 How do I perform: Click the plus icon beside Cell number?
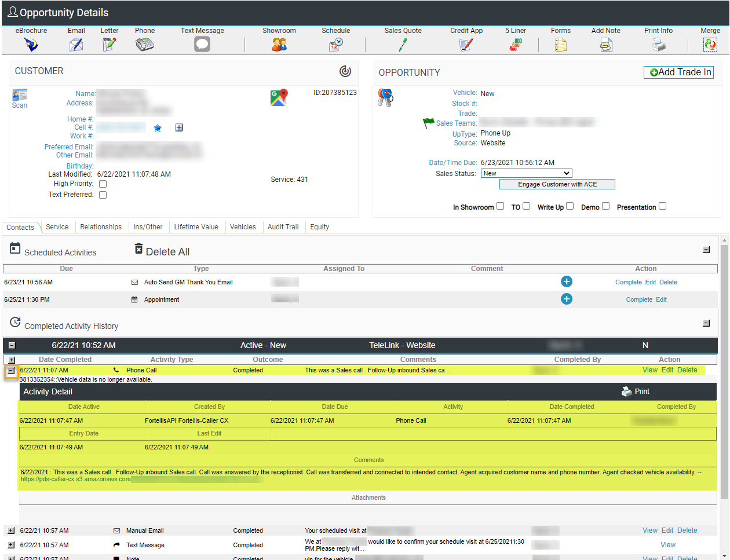click(x=179, y=127)
